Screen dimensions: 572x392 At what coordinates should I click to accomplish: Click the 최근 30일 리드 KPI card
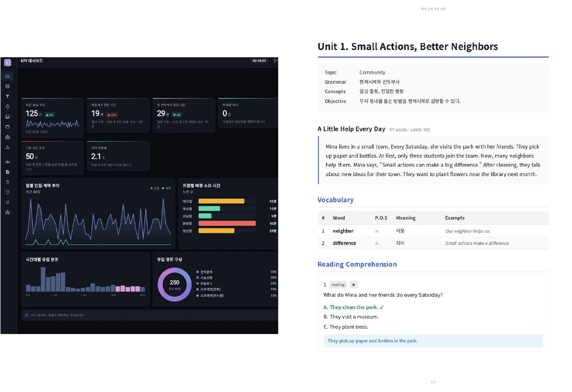point(53,118)
